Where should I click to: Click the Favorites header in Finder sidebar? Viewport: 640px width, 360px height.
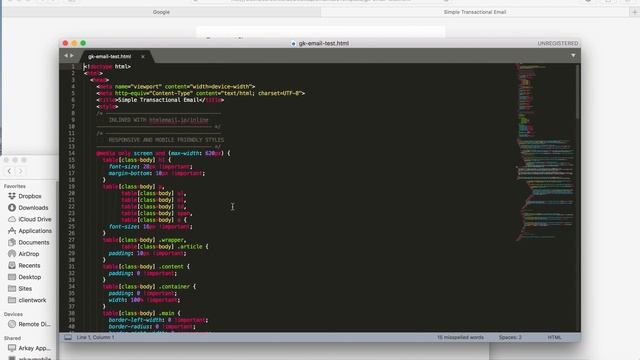tap(15, 186)
